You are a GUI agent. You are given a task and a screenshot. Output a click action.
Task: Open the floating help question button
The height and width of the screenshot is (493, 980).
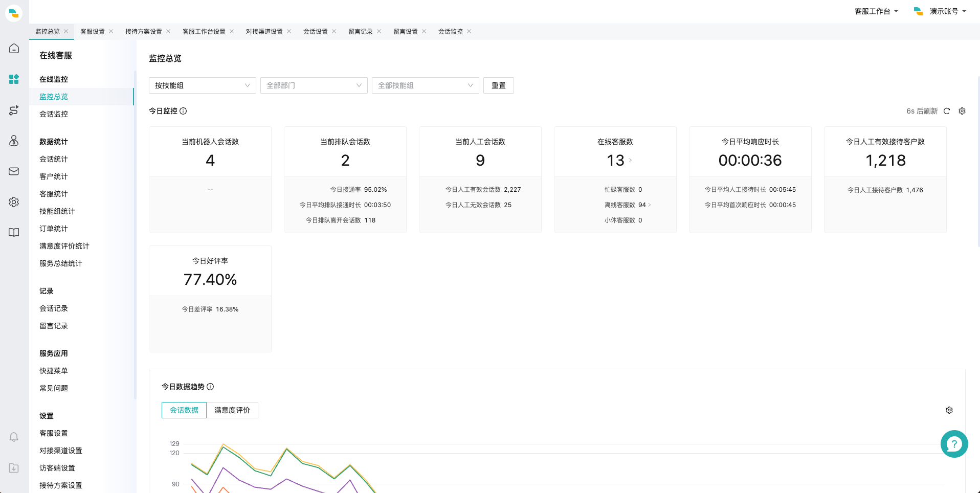click(954, 444)
